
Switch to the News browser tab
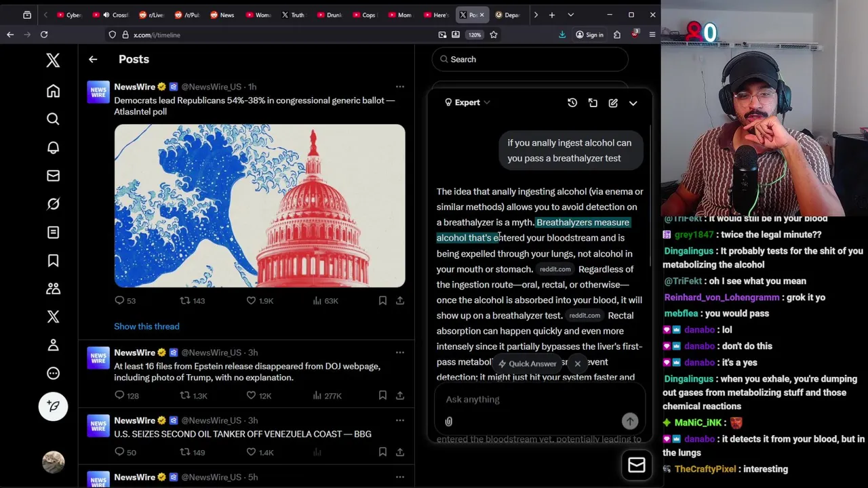(221, 15)
